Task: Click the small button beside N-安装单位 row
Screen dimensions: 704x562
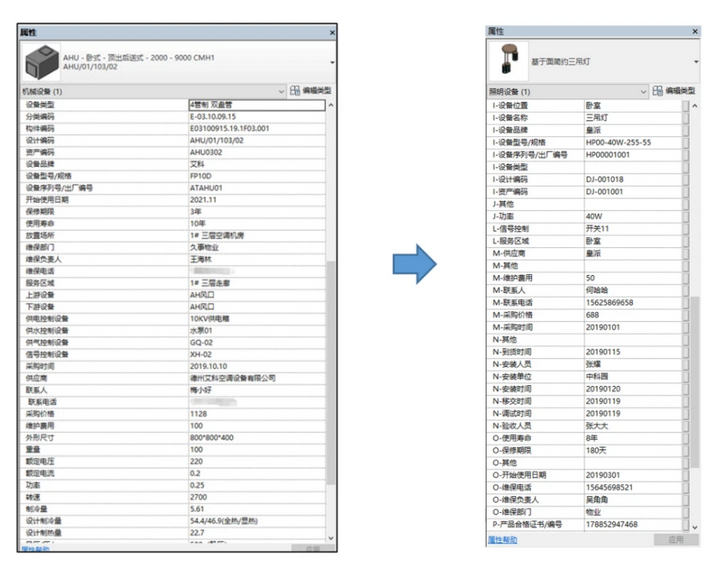Action: click(x=685, y=377)
